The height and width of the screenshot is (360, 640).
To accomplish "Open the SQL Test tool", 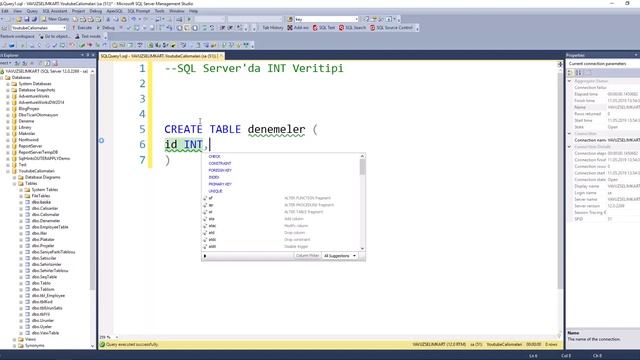I will [x=324, y=28].
